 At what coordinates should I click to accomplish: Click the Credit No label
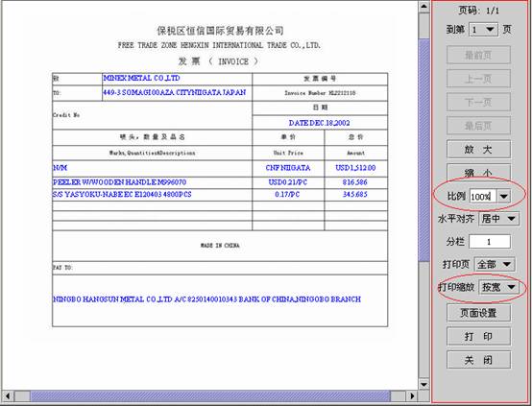click(x=66, y=115)
